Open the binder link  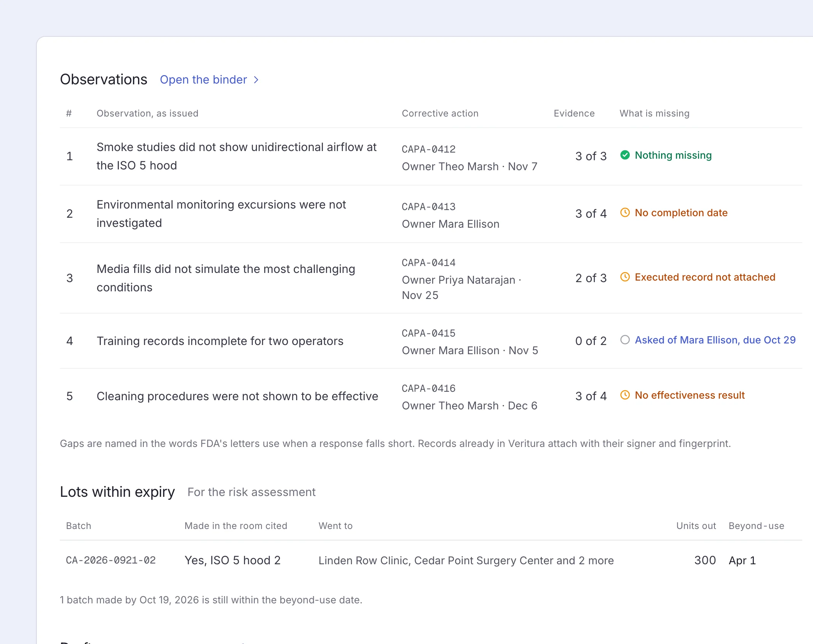(x=209, y=80)
